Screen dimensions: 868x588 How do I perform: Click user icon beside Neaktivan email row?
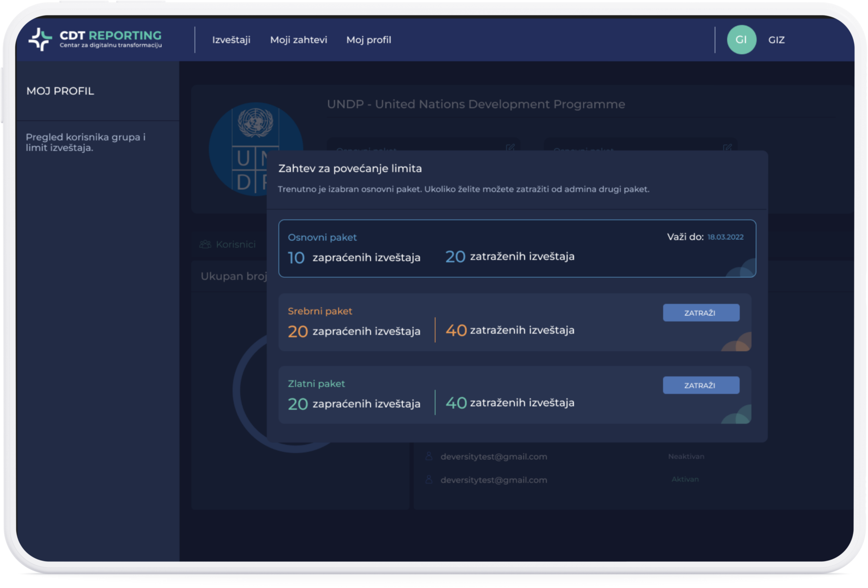pos(429,456)
